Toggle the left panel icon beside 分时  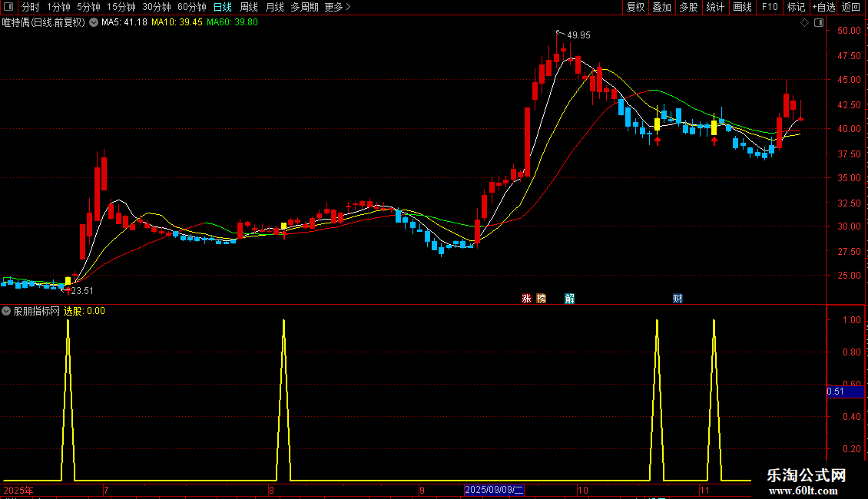click(x=8, y=7)
